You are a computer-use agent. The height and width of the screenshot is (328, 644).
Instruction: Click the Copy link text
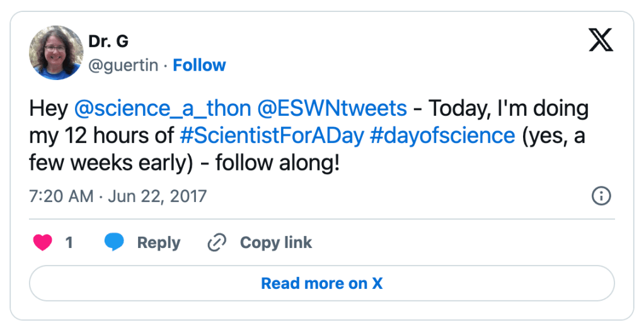[275, 242]
